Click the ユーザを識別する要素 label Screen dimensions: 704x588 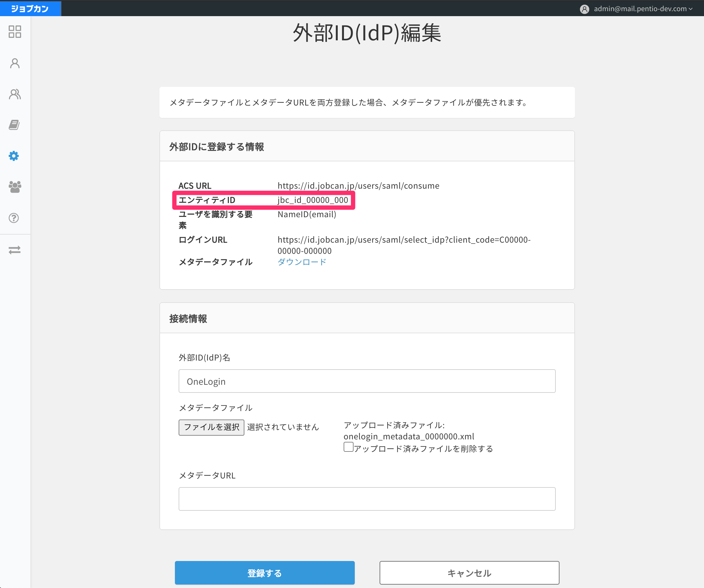216,220
